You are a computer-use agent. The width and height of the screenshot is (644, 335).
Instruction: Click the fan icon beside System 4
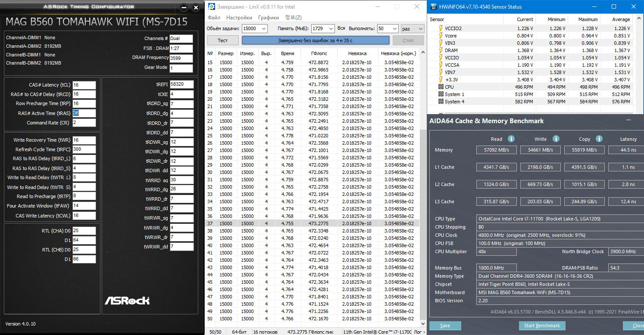pyautogui.click(x=441, y=102)
